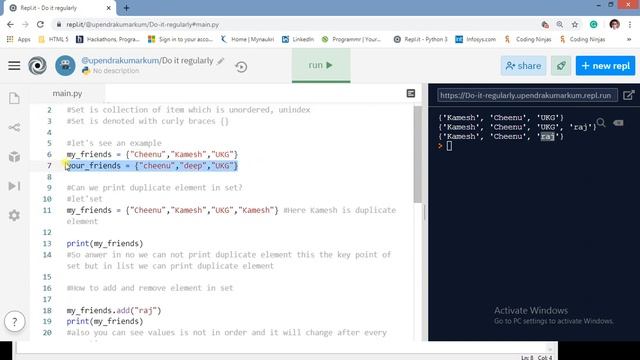Open Chrome profile avatar
The height and width of the screenshot is (360, 640).
click(614, 24)
